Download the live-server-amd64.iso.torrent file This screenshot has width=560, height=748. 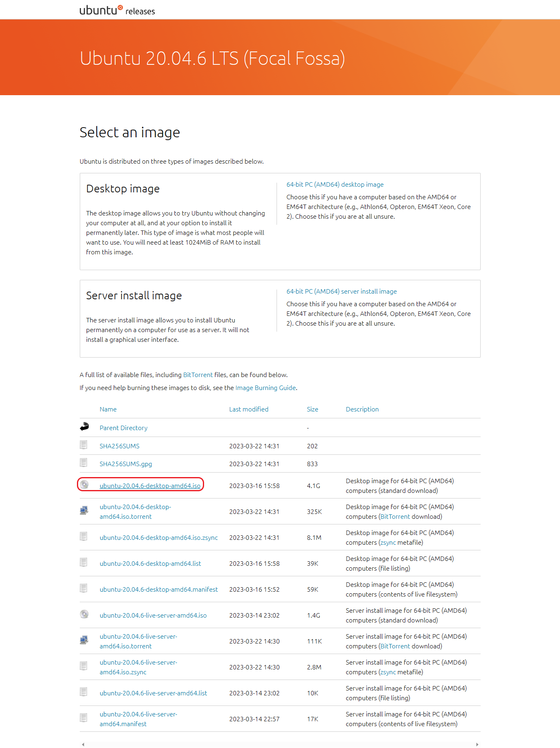(138, 641)
